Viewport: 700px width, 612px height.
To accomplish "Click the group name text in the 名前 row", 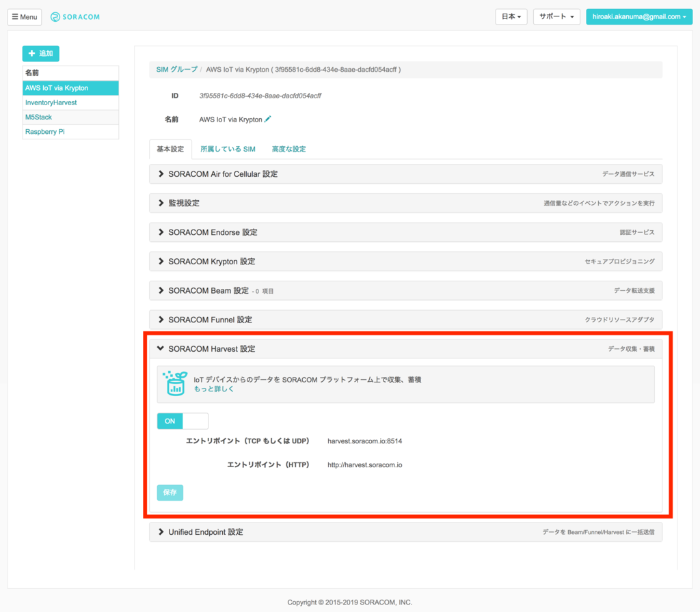I will coord(230,120).
